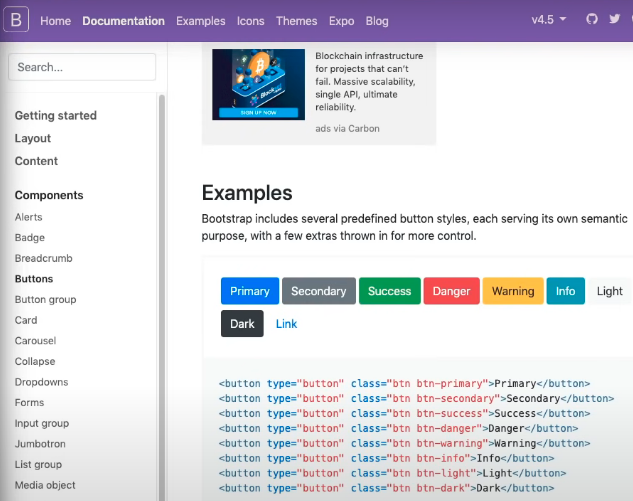Click the btn-danger code line
This screenshot has height=501, width=633.
[x=398, y=428]
